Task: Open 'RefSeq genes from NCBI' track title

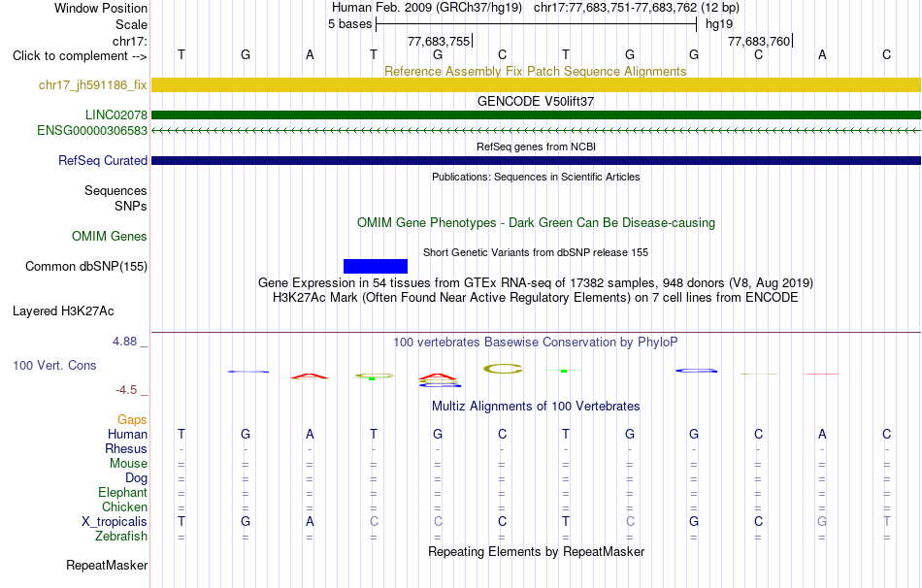Action: (536, 147)
